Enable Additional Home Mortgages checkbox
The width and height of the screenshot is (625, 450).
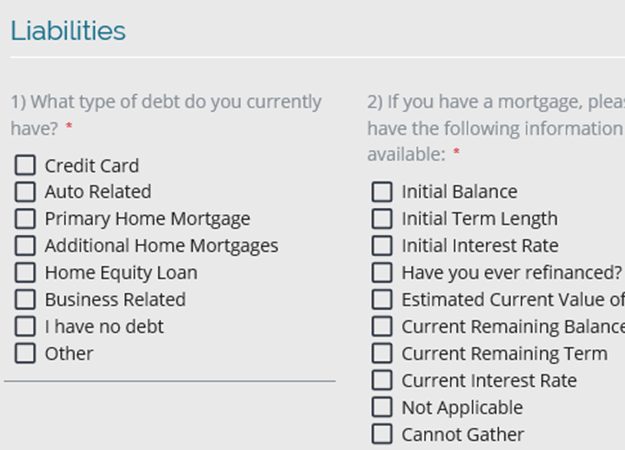click(x=25, y=246)
